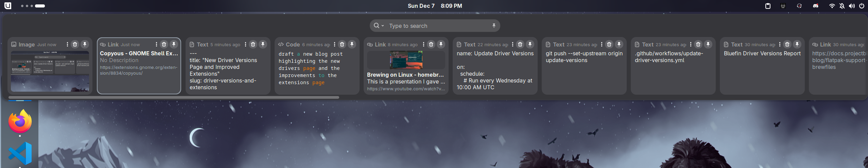This screenshot has height=168, width=868.
Task: Expand search type filter dropdown
Action: [x=379, y=26]
